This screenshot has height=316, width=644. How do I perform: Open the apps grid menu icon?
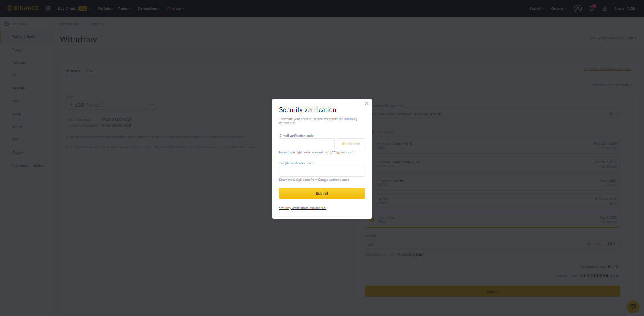(48, 8)
